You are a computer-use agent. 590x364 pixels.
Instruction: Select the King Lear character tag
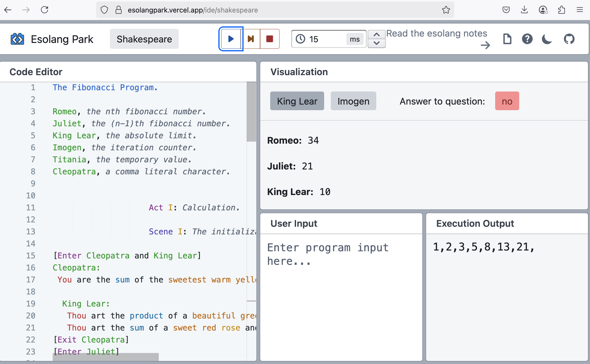click(x=297, y=101)
